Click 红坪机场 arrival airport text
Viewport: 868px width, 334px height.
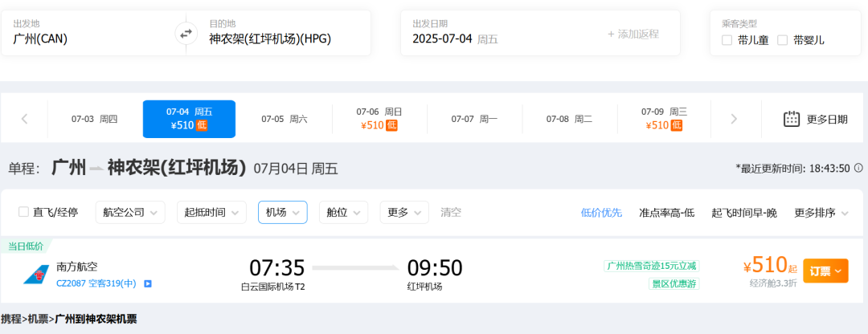pos(424,287)
